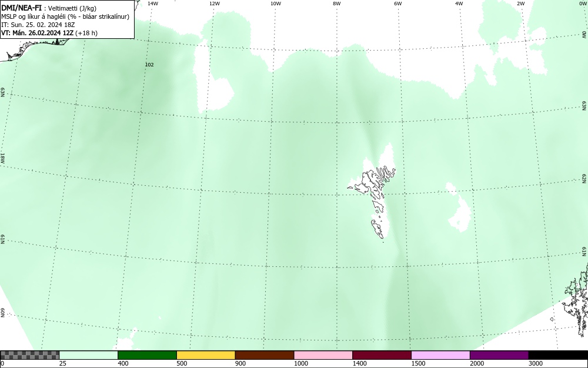Click the '12W' longitude label
Viewport: 588px width, 368px height.
[x=215, y=4]
